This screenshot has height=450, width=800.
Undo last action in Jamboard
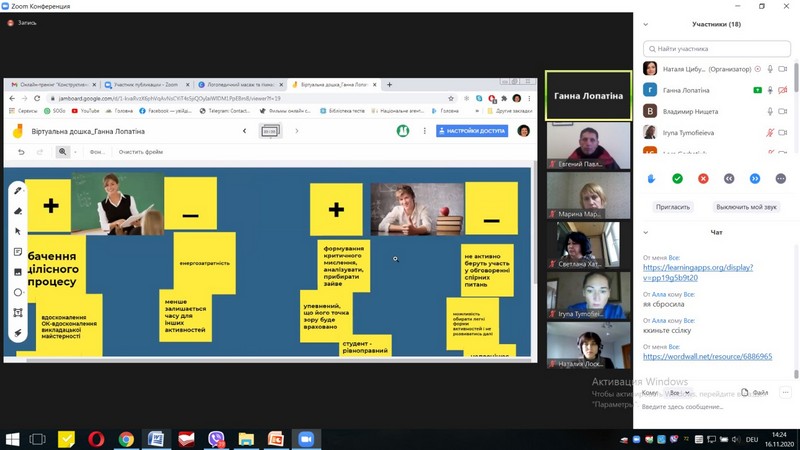click(x=21, y=152)
